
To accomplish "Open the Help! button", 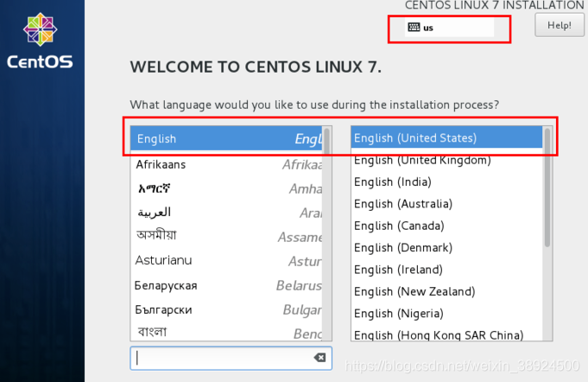I will pyautogui.click(x=560, y=25).
